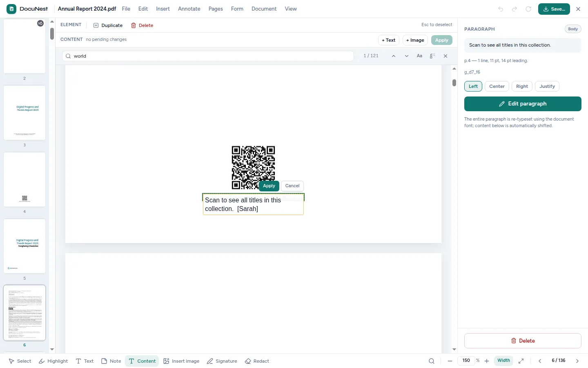Select page 3 thumbnail
588x368 pixels.
pos(24,113)
